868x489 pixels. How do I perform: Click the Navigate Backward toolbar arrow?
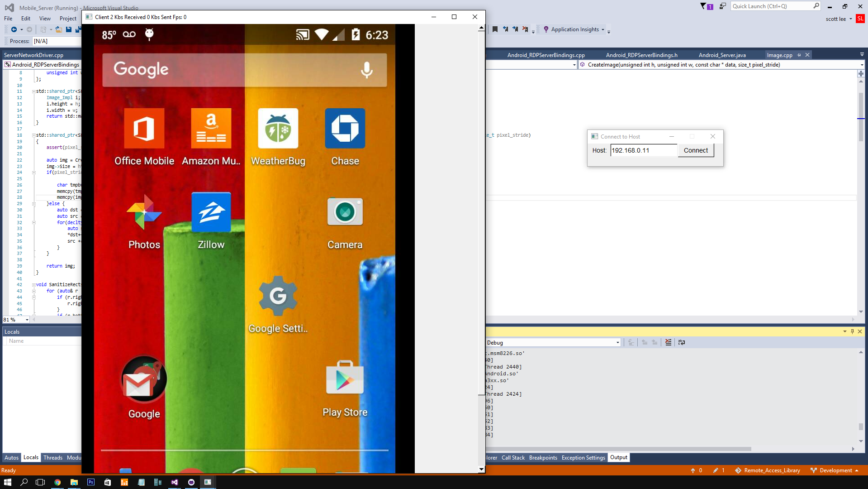(x=14, y=29)
